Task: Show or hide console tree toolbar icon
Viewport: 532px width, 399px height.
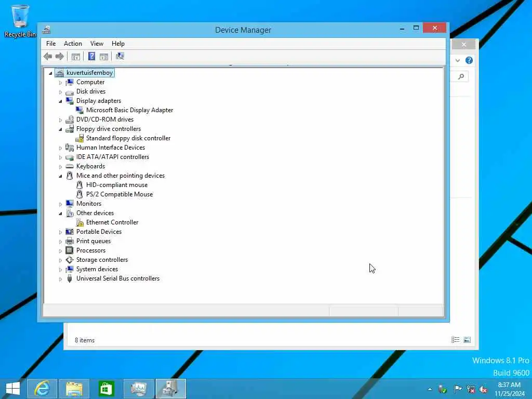Action: pos(76,56)
